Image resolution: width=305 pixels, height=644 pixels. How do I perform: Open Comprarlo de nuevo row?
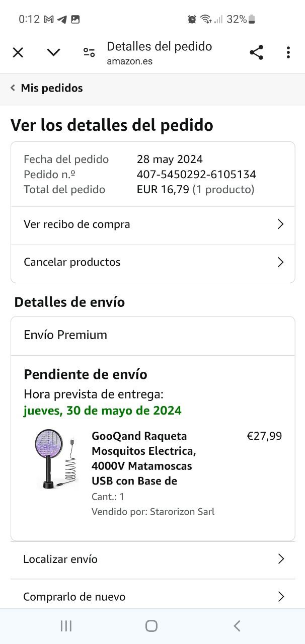point(152,597)
